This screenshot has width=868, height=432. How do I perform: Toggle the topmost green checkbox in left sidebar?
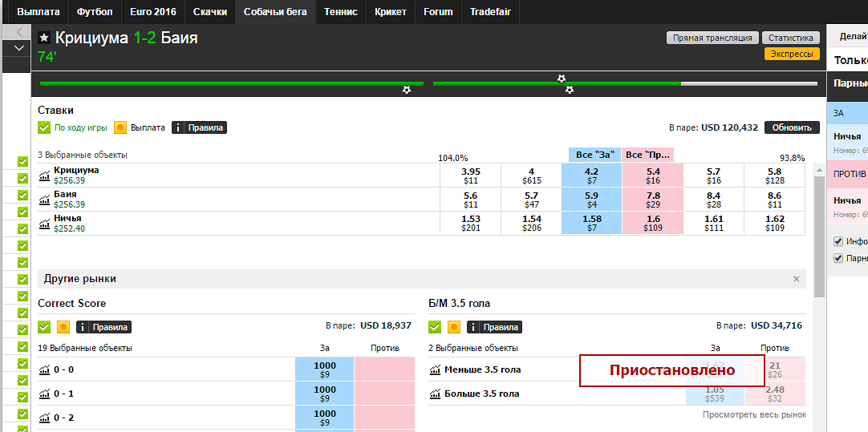tap(22, 162)
